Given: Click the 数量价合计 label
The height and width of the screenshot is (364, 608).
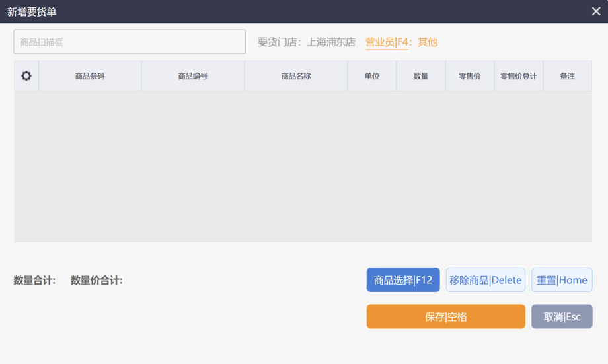Looking at the screenshot, I should pyautogui.click(x=96, y=280).
